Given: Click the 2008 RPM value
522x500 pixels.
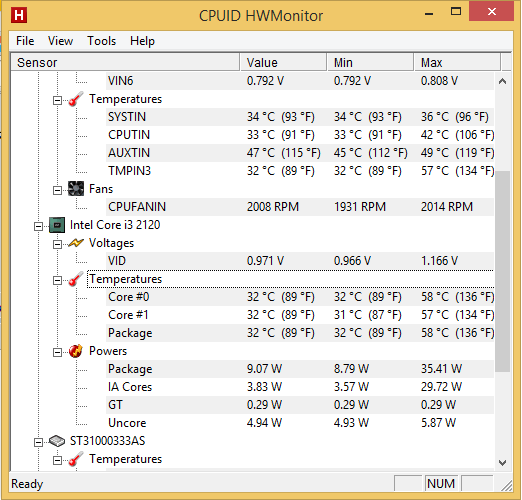Looking at the screenshot, I should pyautogui.click(x=273, y=207).
